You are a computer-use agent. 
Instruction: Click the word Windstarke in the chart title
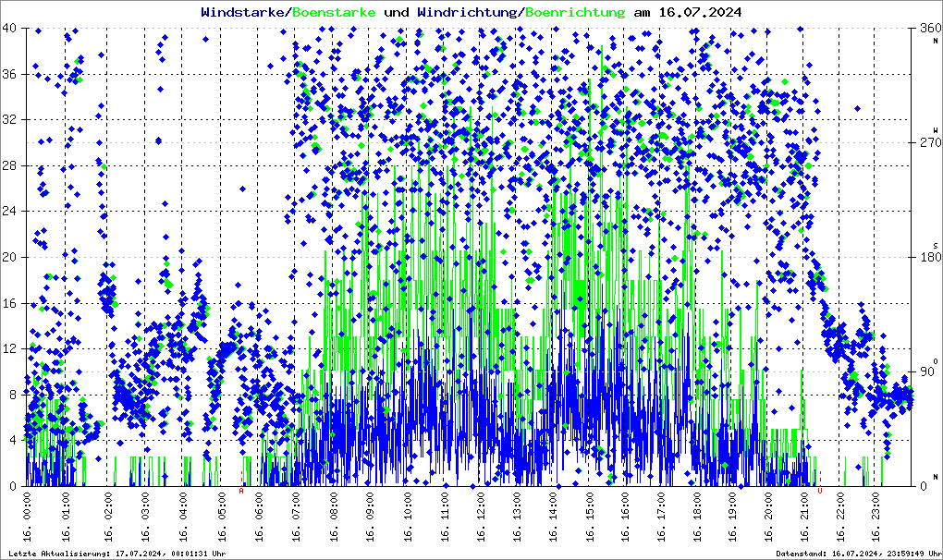pyautogui.click(x=242, y=12)
